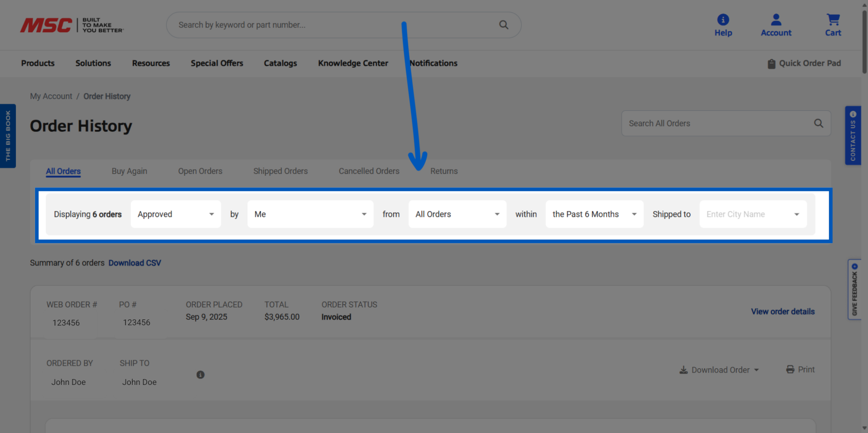Click the Order History page heading

click(x=81, y=126)
